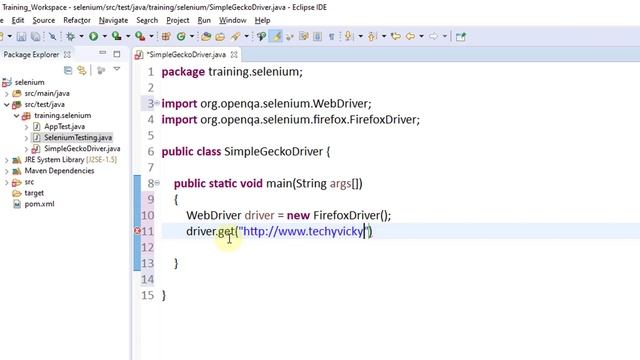
Task: Click the Next Annotation icon
Action: pos(348,37)
